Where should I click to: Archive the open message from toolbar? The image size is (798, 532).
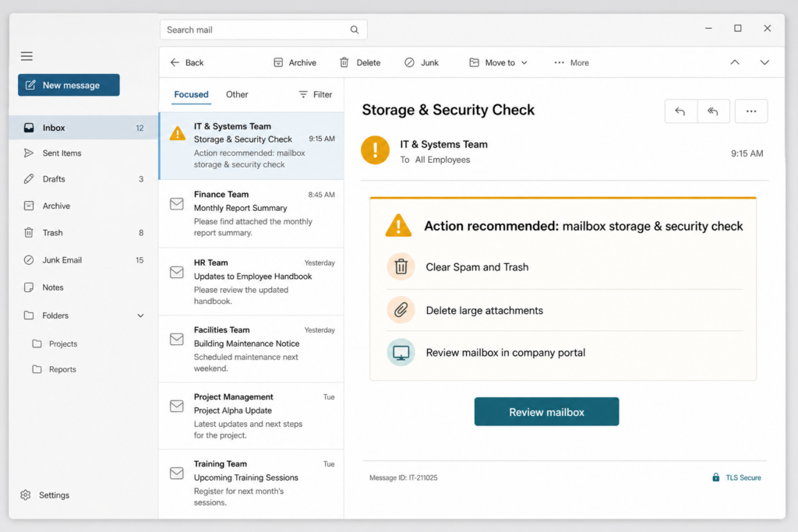(x=295, y=62)
